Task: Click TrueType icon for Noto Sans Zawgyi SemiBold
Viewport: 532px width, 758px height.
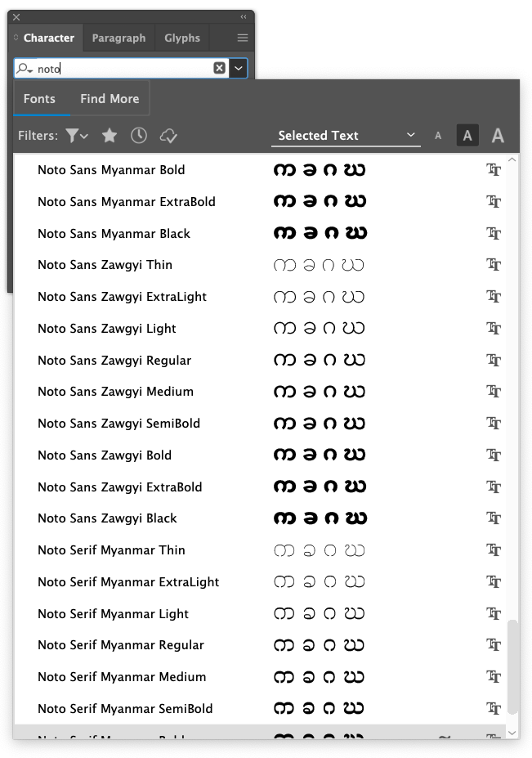Action: pos(494,423)
